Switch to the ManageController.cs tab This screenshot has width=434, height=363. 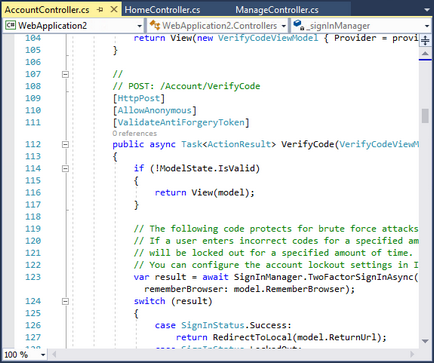pos(277,10)
